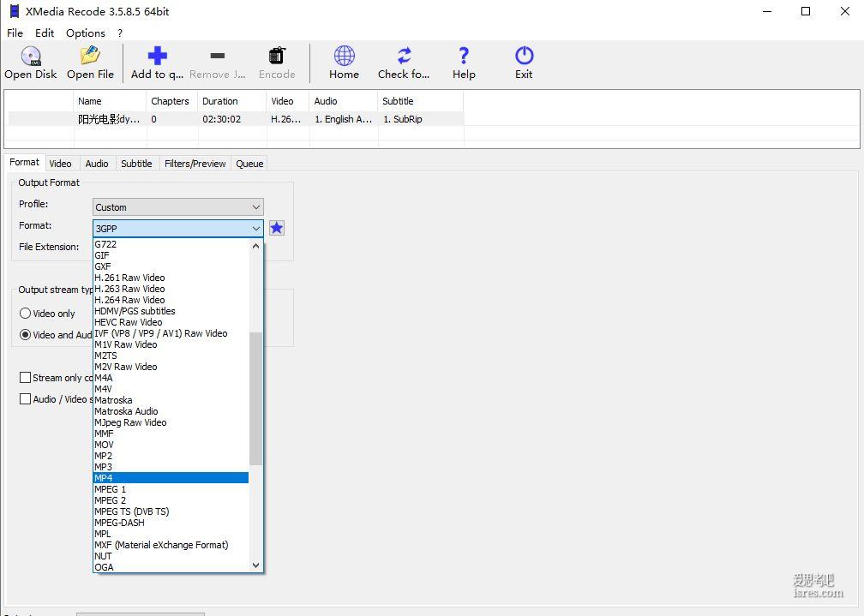This screenshot has height=616, width=864.
Task: Click the Remove Job minus icon
Action: [218, 56]
